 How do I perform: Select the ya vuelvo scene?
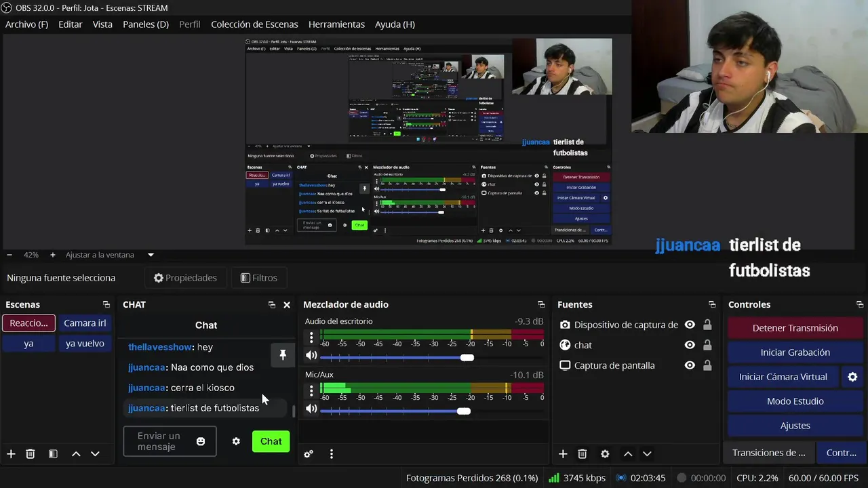[x=85, y=344]
